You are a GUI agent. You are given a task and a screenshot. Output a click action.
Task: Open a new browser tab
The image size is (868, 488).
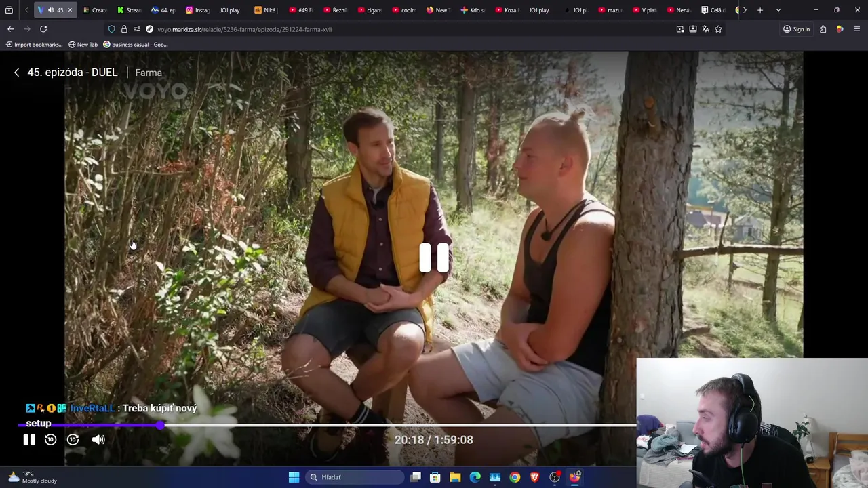(x=760, y=10)
